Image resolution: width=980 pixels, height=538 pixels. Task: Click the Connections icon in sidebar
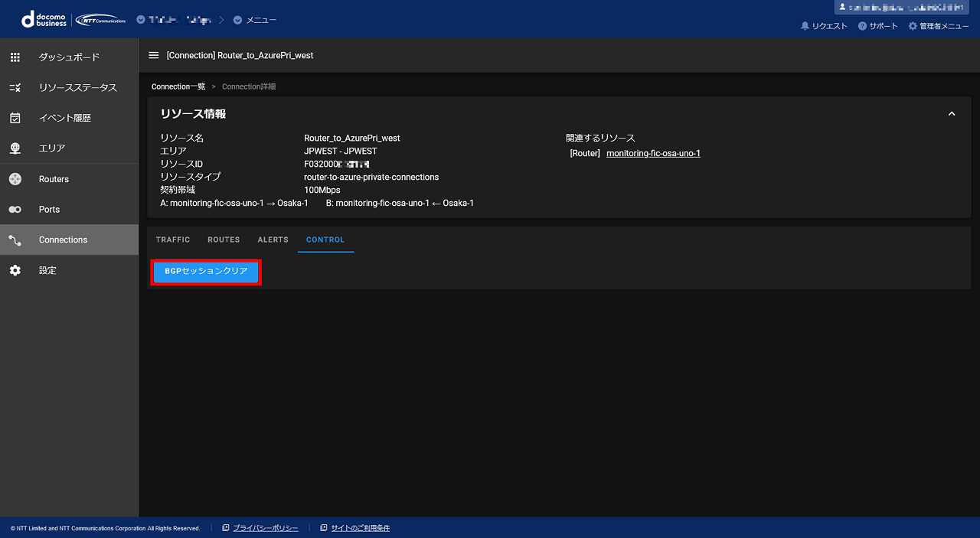tap(15, 240)
